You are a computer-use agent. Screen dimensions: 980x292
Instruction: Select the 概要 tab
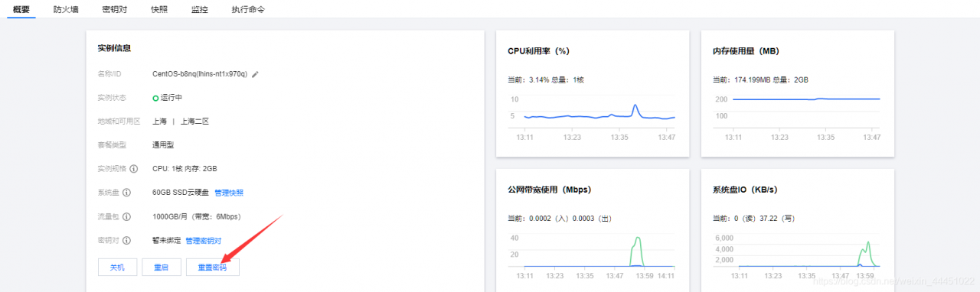click(x=21, y=10)
